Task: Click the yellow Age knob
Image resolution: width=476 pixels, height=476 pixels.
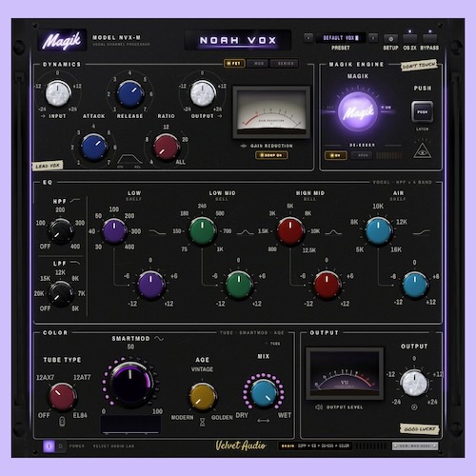Action: (203, 397)
